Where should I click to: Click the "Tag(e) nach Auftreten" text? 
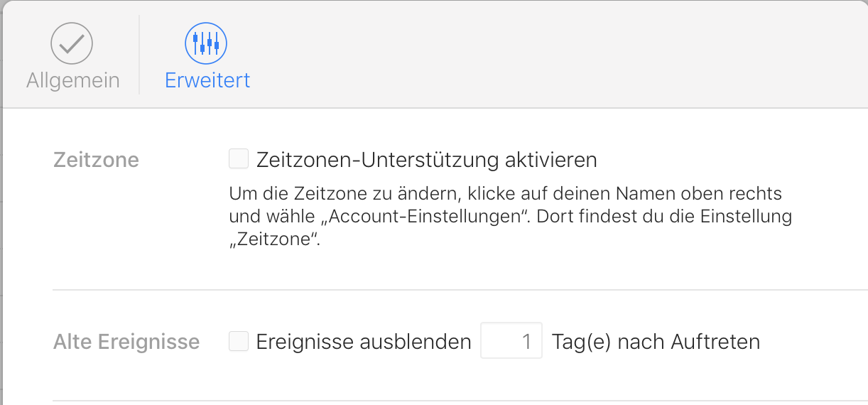(x=656, y=342)
